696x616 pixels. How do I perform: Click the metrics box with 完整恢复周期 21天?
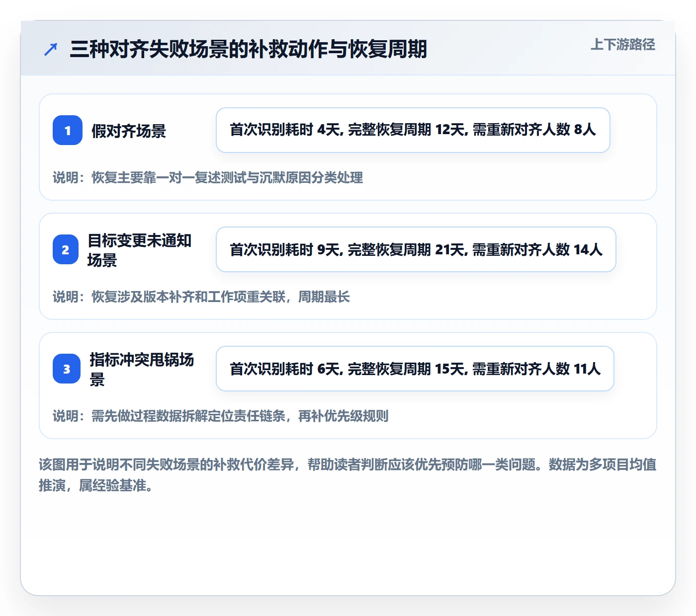pyautogui.click(x=416, y=249)
